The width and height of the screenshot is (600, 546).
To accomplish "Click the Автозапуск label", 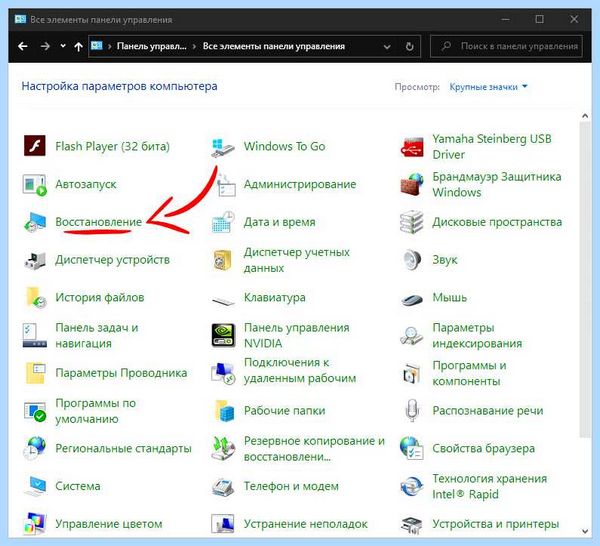I will pos(86,184).
